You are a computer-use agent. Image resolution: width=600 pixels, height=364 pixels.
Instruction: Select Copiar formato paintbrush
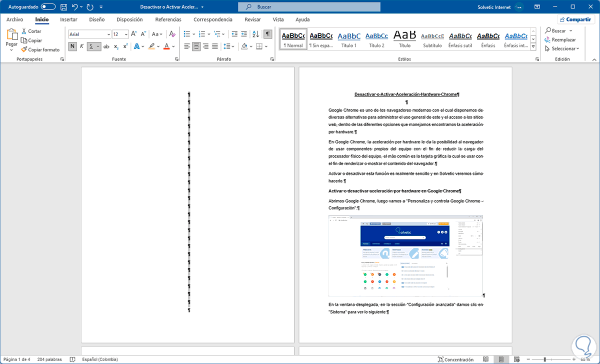point(40,49)
